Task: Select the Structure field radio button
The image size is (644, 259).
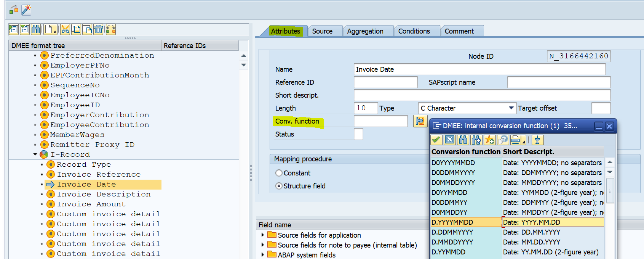Action: pyautogui.click(x=279, y=186)
